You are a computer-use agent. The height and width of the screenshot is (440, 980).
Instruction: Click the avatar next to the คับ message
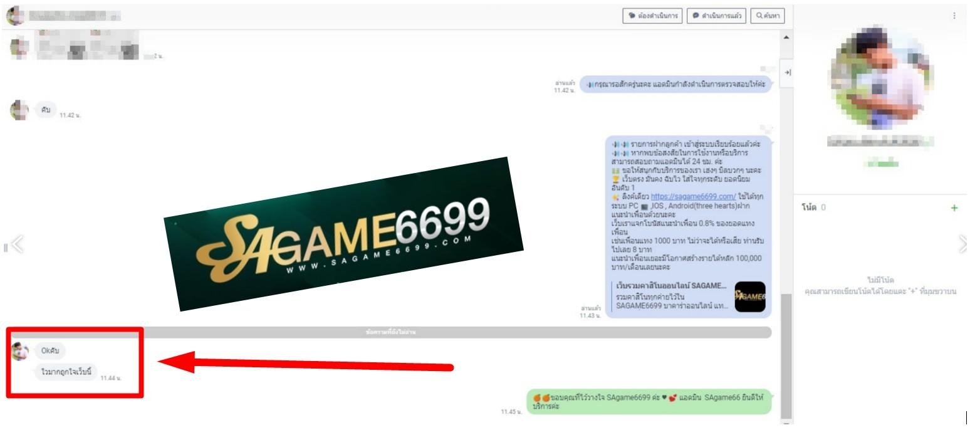(x=20, y=110)
